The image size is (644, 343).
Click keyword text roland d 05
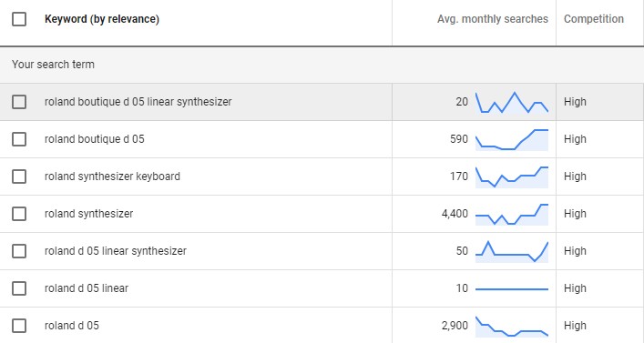[72, 326]
